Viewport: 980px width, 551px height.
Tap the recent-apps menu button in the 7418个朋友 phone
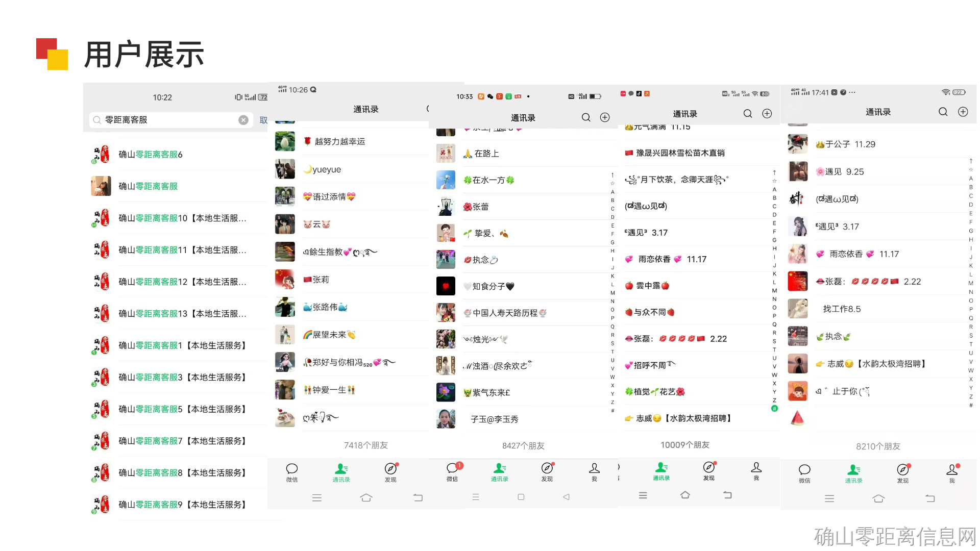317,497
